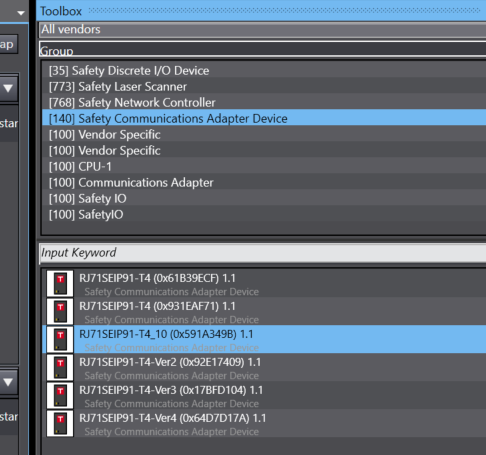Select group [140] Safety Communications Adapter Device
This screenshot has height=455, width=486.
coord(264,118)
